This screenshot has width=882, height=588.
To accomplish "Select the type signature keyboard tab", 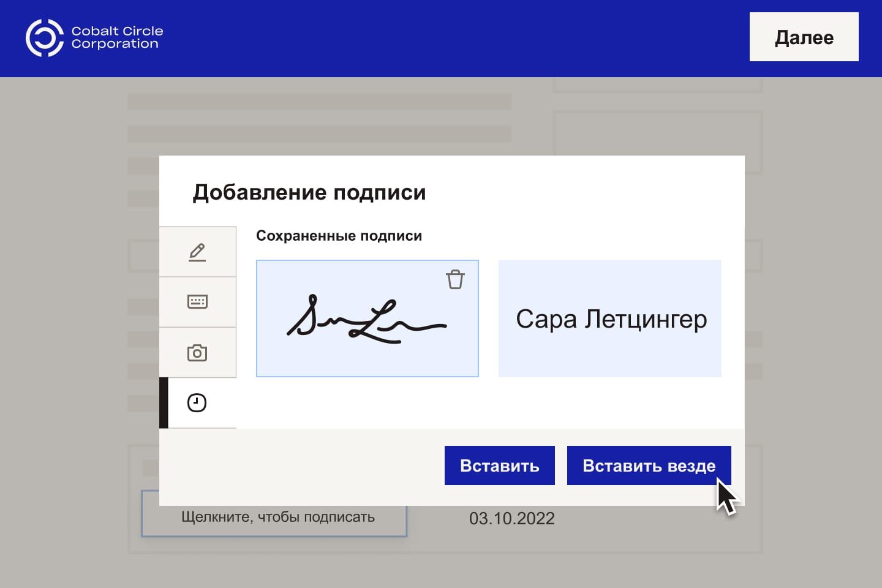I will [x=198, y=302].
